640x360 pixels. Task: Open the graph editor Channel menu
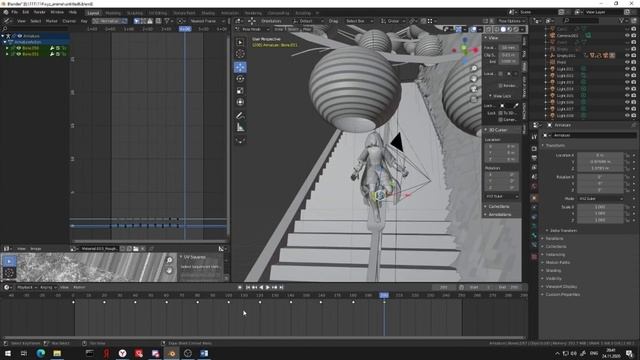click(x=69, y=21)
